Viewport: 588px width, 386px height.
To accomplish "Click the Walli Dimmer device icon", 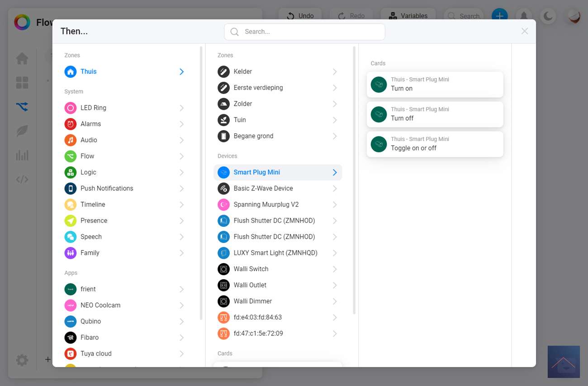I will tap(223, 301).
